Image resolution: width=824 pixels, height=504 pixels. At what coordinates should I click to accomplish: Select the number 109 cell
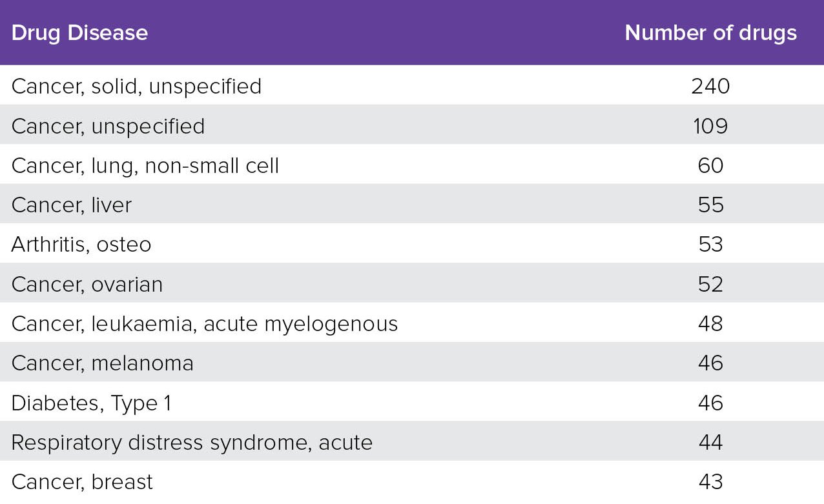(x=710, y=126)
